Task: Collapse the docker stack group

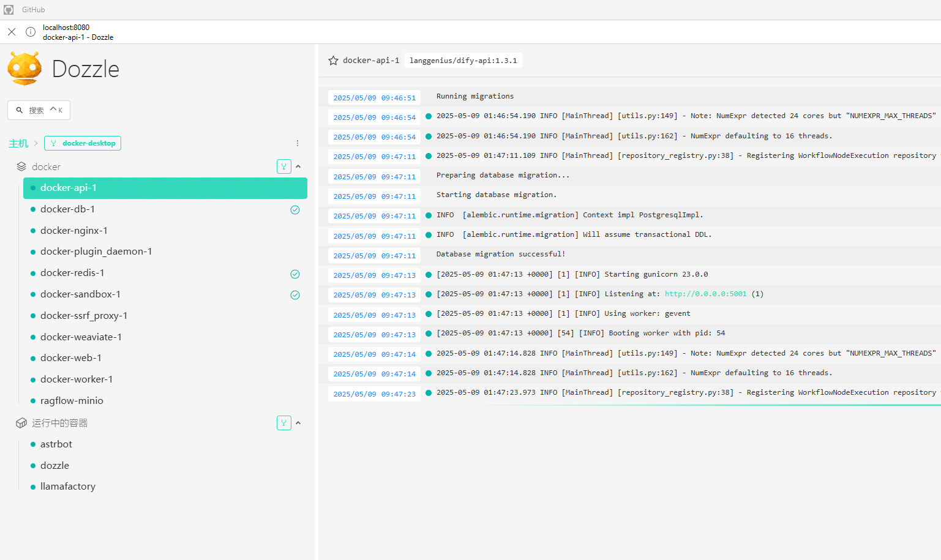Action: pyautogui.click(x=298, y=166)
